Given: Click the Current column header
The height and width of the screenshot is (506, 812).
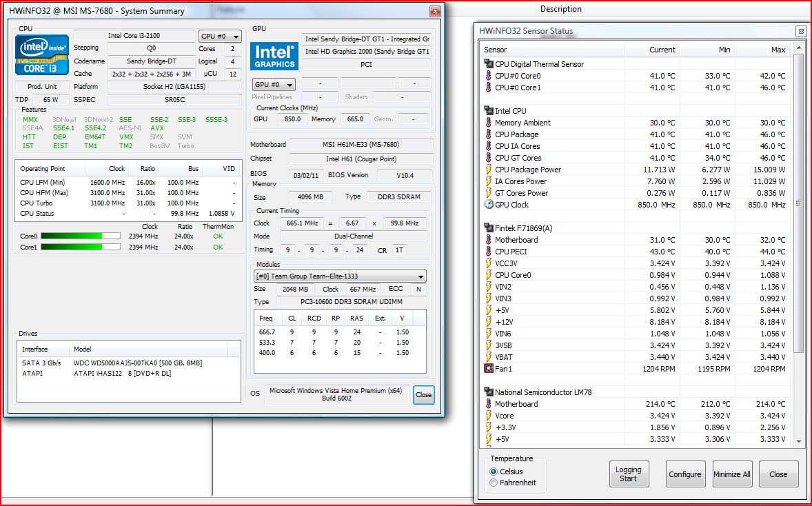Looking at the screenshot, I should (x=652, y=50).
